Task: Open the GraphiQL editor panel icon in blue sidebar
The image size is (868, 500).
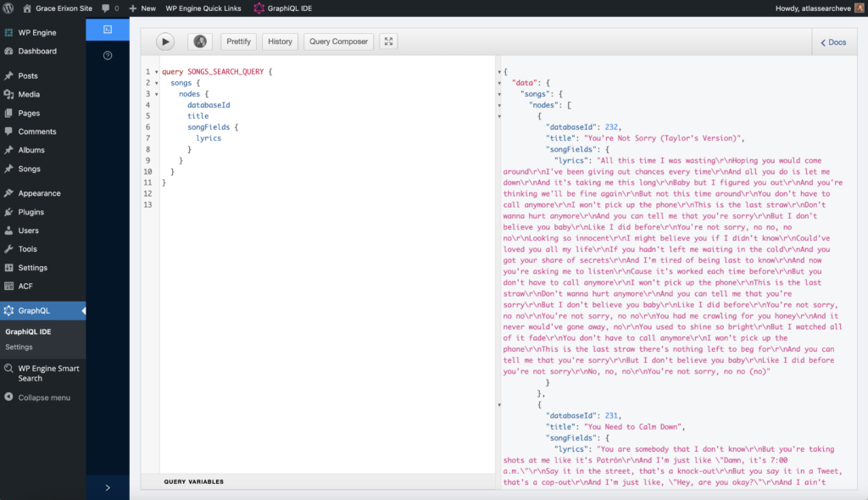Action: (108, 30)
